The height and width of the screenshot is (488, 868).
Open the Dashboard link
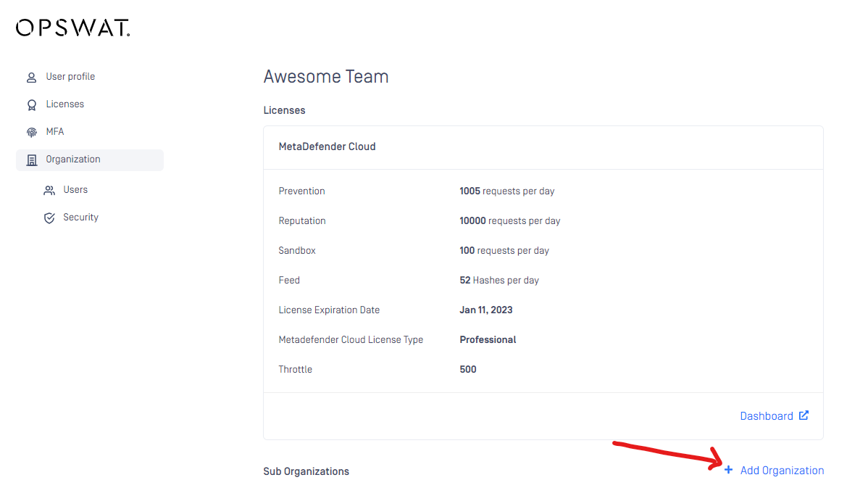(775, 416)
